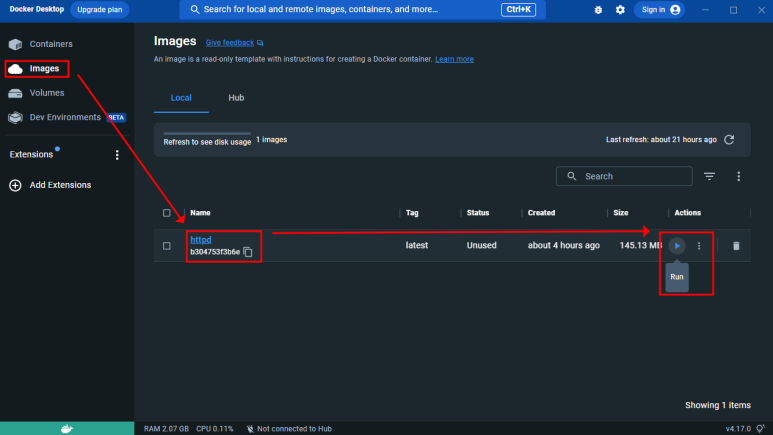Run the httpd image

pyautogui.click(x=677, y=246)
